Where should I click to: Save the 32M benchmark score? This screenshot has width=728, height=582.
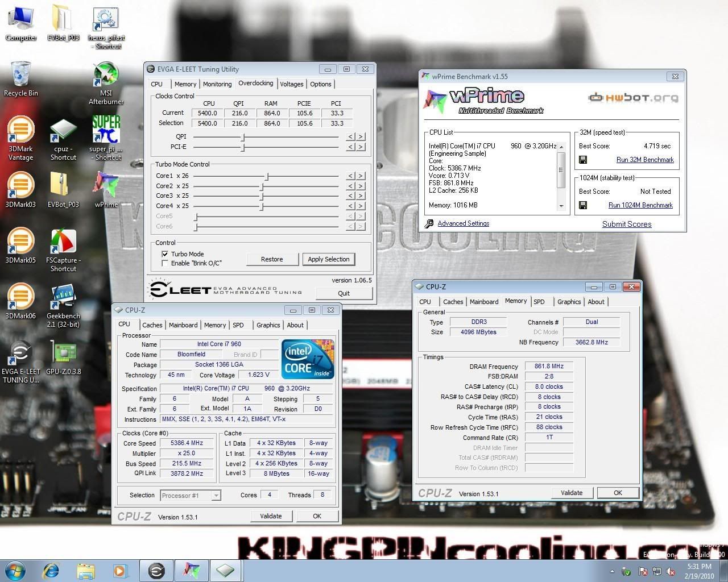coord(583,160)
